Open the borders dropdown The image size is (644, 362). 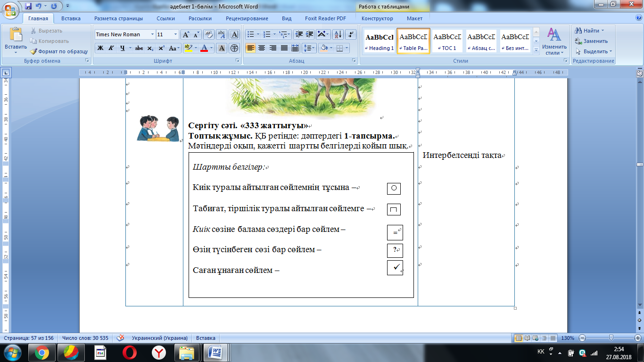(347, 48)
